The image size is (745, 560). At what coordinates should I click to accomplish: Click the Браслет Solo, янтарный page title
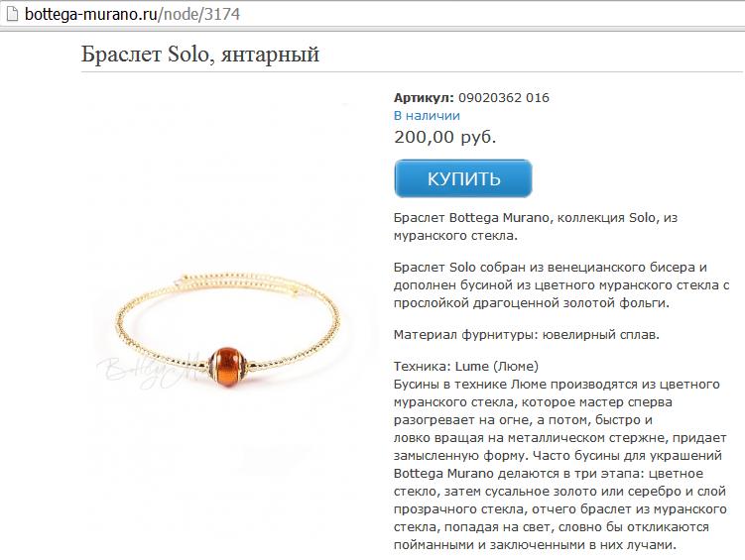coord(200,54)
